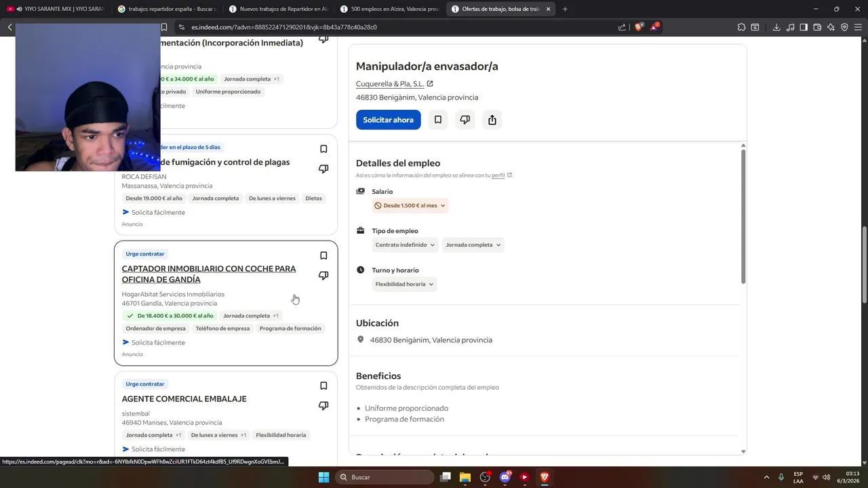
Task: Open CAPTADOR INMOBILIARIO CON COCHE job title
Action: coord(209,274)
